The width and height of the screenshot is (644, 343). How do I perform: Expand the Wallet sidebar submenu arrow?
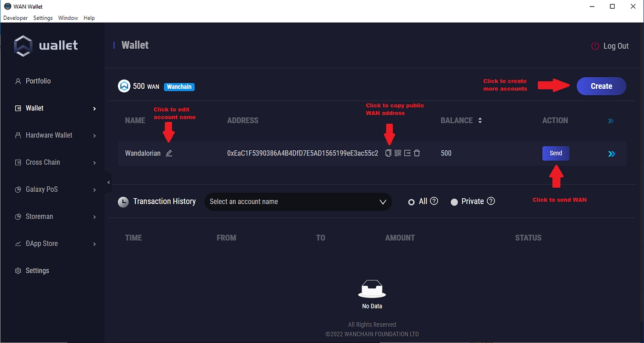(94, 109)
